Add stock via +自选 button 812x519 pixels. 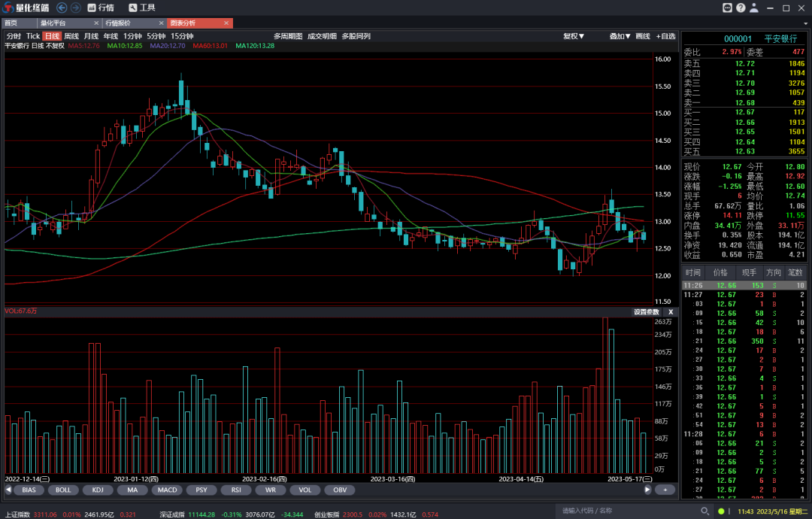[x=665, y=36]
